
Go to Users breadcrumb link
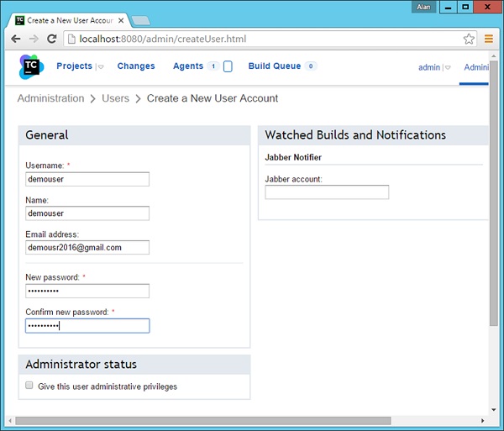click(115, 98)
